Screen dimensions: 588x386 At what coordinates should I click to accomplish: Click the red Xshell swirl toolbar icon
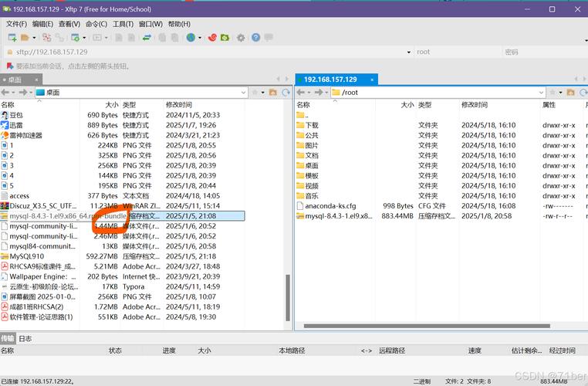[212, 38]
